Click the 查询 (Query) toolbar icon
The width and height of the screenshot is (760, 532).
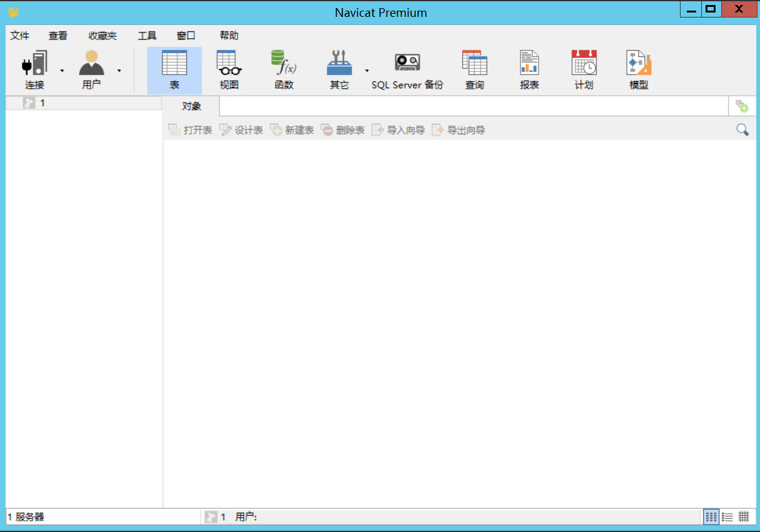(x=474, y=69)
